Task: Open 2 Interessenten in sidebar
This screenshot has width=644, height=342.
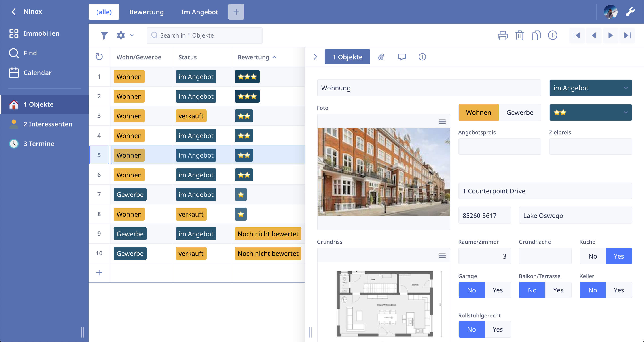Action: (47, 124)
